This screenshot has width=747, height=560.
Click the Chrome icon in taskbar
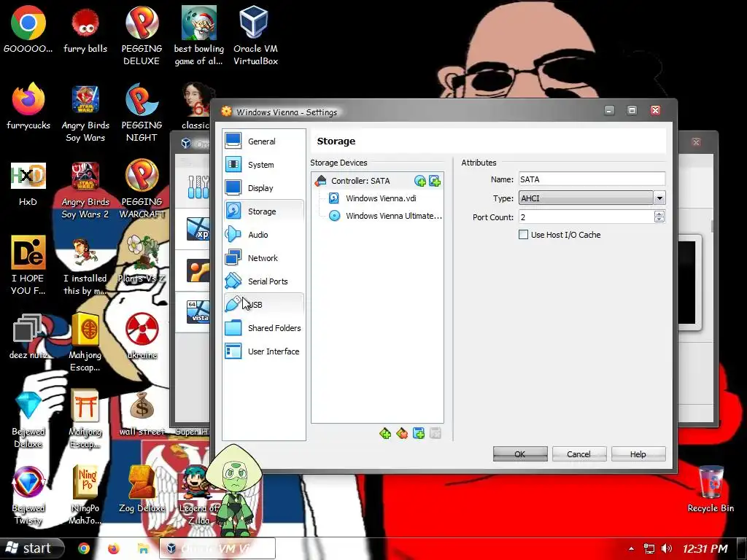(x=84, y=548)
